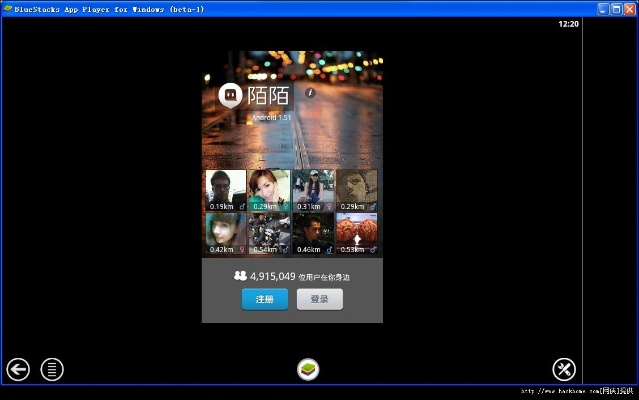The height and width of the screenshot is (400, 639).
Task: Open the BlueStacks settings tools icon
Action: [564, 369]
